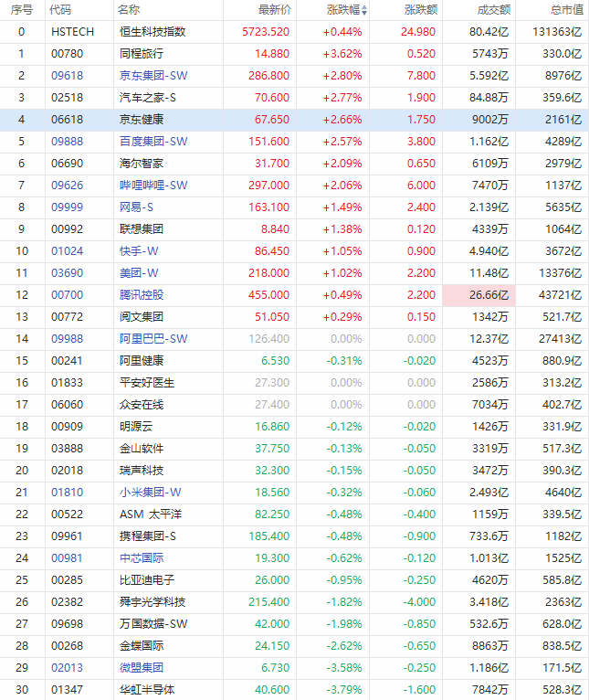Open 快手-W stock link
589x700 pixels.
[139, 251]
